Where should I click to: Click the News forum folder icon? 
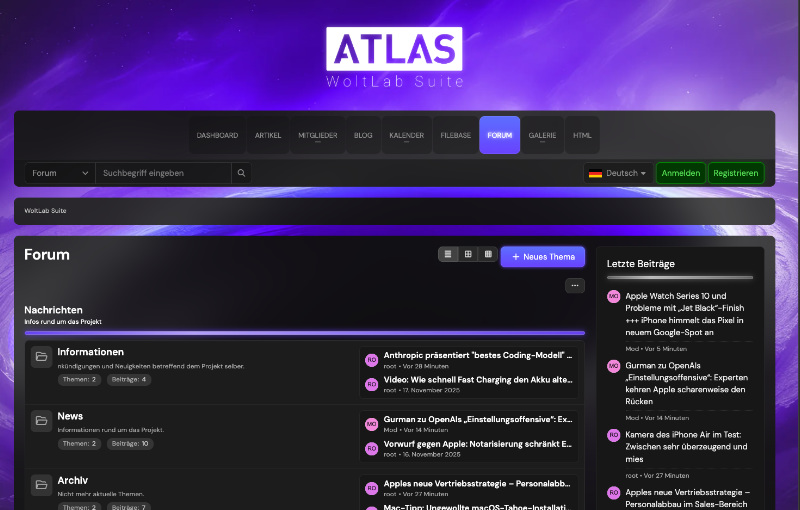click(41, 421)
